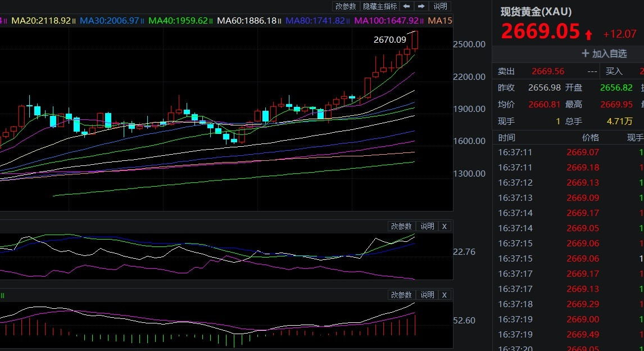Viewport: 644px width, 351px height.
Task: Click the plus icon to add to watchlist
Action: 586,53
